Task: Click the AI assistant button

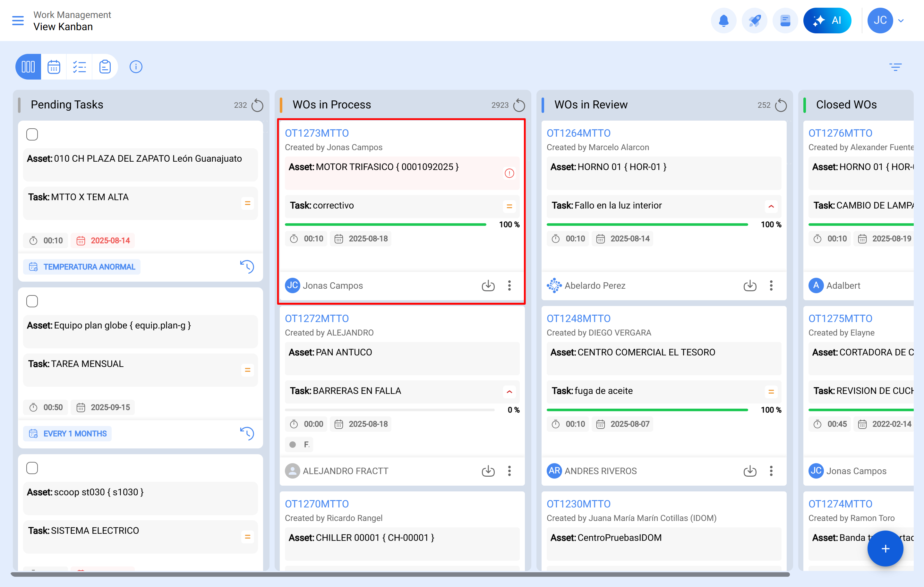Action: tap(827, 21)
